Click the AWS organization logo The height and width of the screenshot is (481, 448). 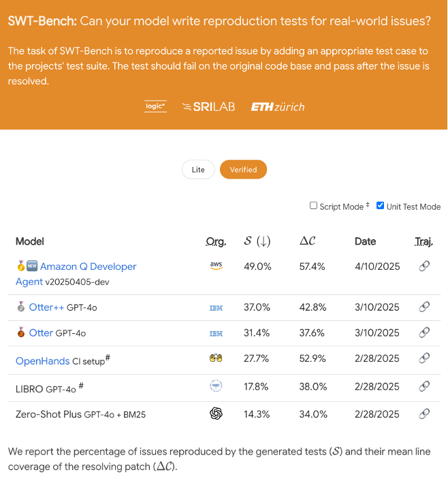(216, 266)
